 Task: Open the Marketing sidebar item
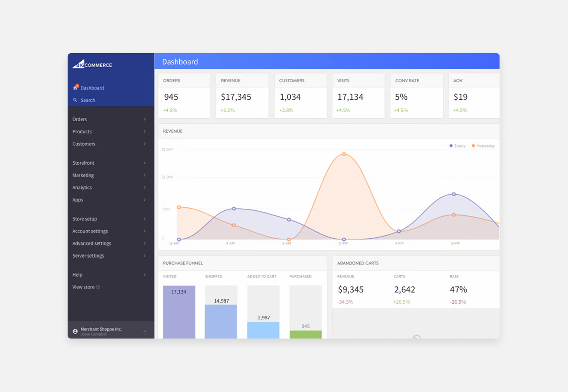point(83,175)
